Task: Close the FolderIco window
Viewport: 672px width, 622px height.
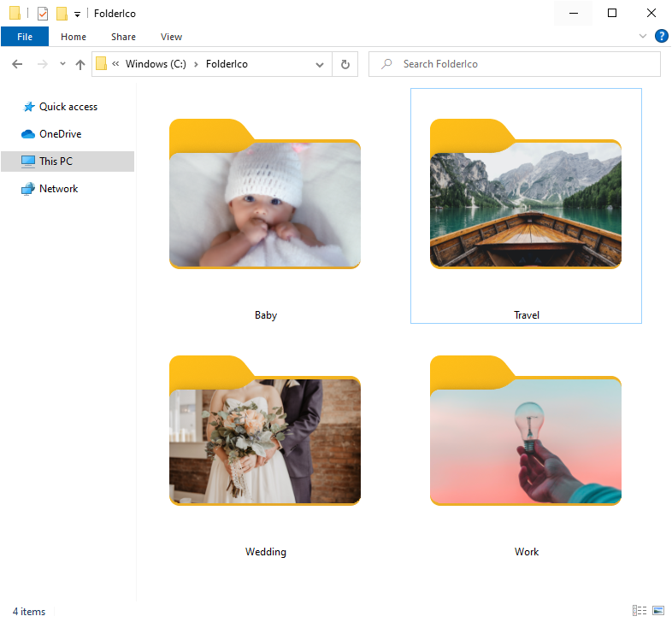Action: pyautogui.click(x=651, y=14)
